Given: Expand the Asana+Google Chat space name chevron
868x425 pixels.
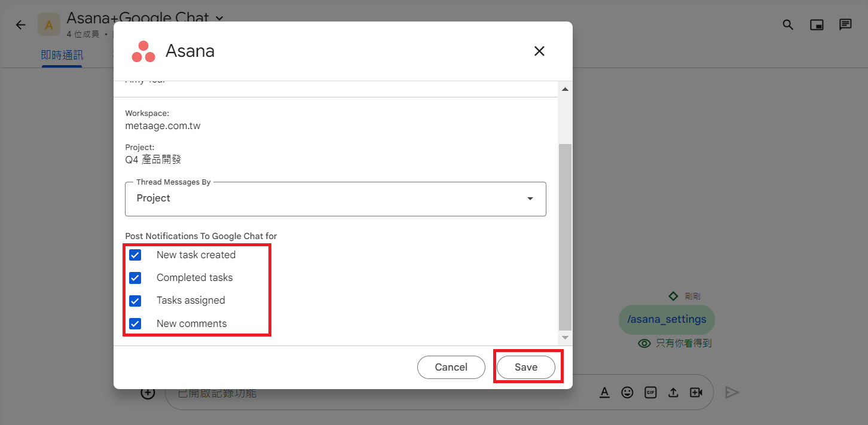Looking at the screenshot, I should [x=219, y=18].
